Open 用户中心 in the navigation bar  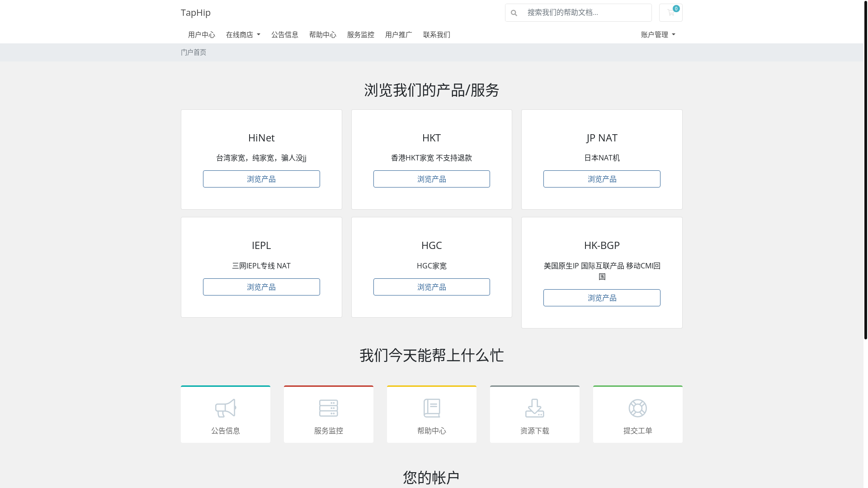202,35
